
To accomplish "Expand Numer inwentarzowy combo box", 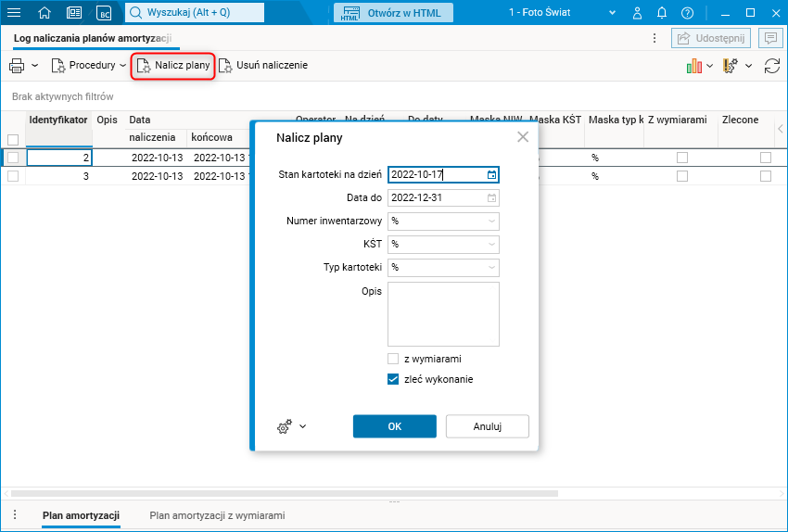I will click(491, 221).
